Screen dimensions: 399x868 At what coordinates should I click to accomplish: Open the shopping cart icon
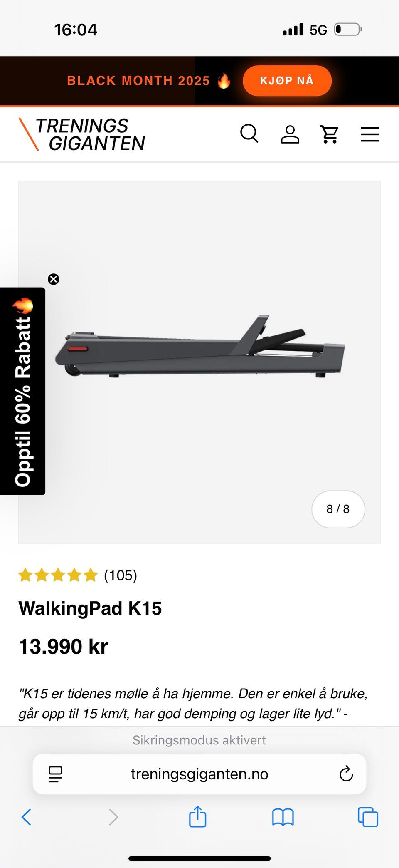[330, 134]
